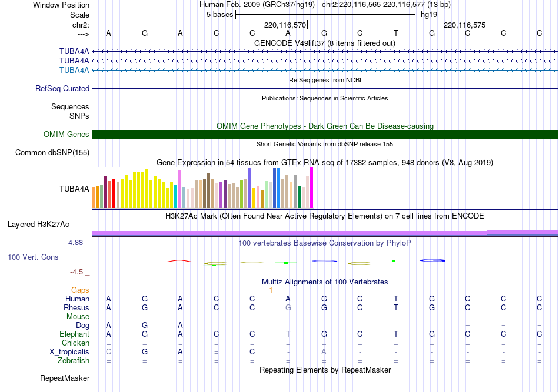Click the Elephant alignment row label

[x=74, y=334]
